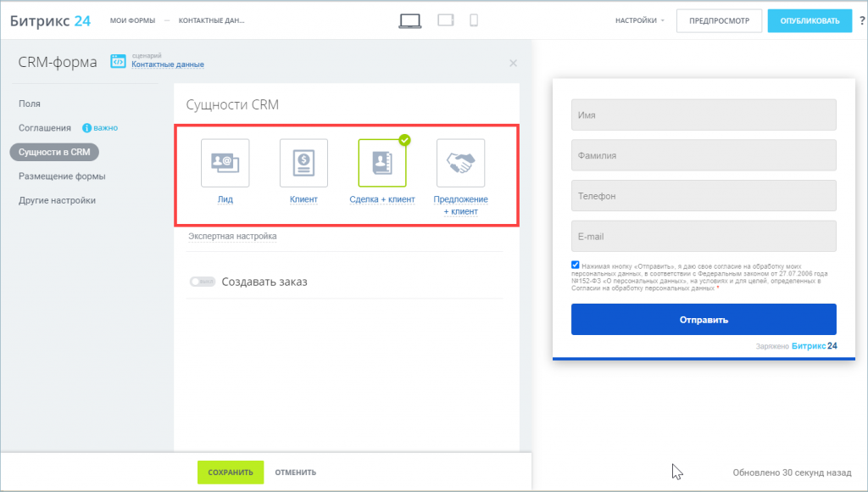Cancel changes with Отменить
868x492 pixels.
[x=296, y=472]
